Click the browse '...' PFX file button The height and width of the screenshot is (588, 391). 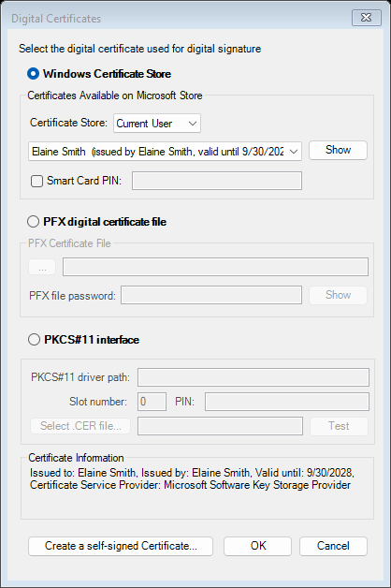tap(42, 267)
